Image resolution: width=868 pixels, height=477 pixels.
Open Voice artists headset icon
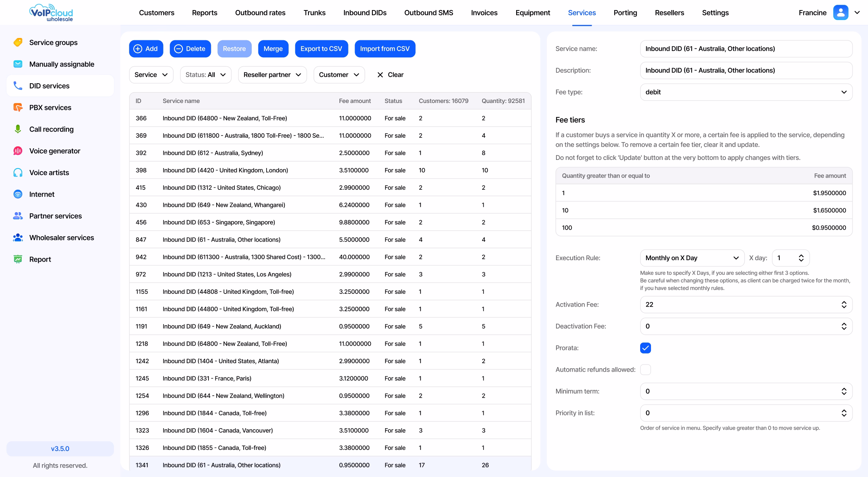(18, 173)
